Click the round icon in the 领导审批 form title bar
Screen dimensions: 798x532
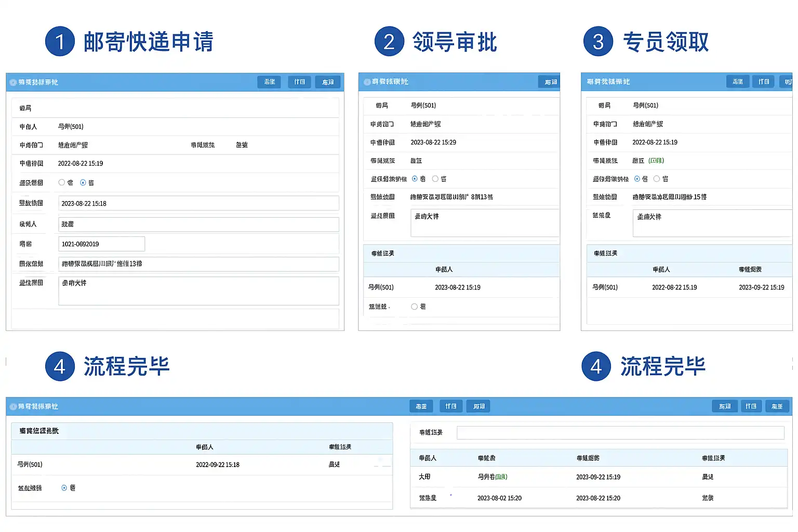367,82
